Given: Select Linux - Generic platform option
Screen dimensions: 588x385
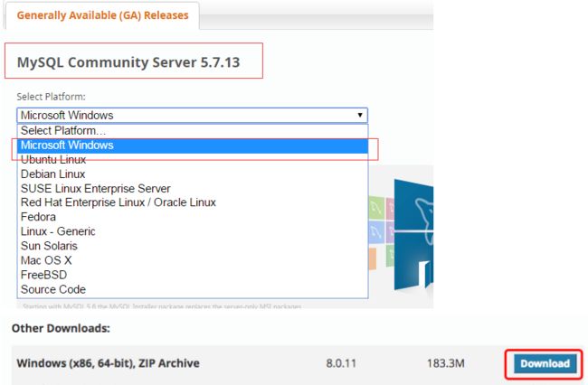Looking at the screenshot, I should [x=193, y=231].
